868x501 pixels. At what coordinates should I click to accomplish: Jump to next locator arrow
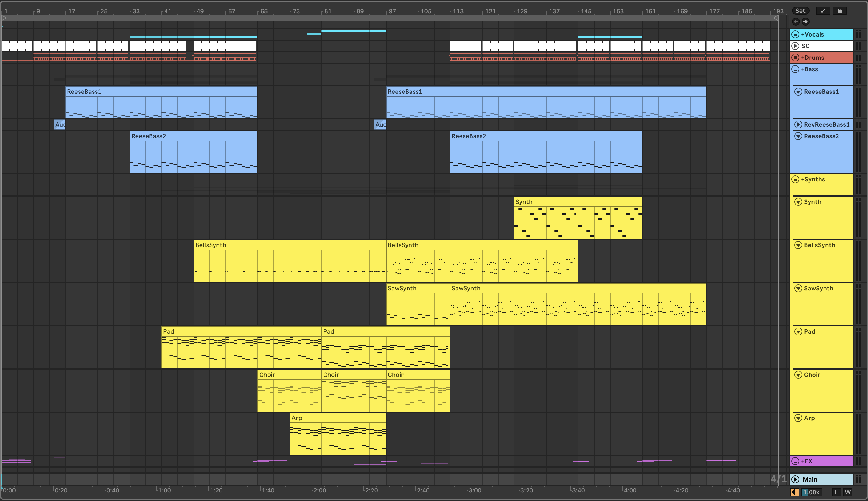point(805,22)
